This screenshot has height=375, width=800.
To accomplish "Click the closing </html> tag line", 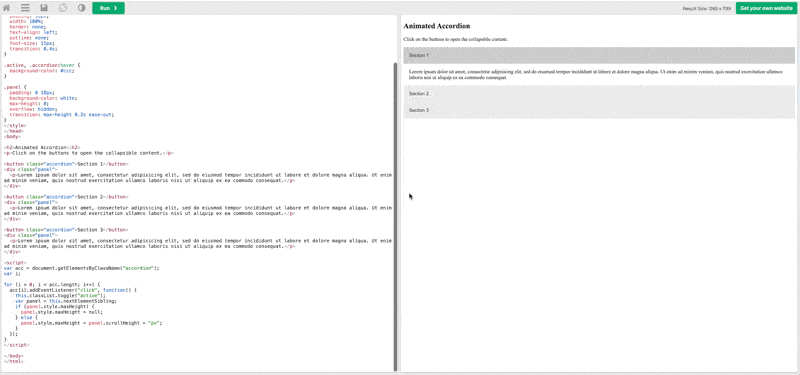I will (13, 361).
